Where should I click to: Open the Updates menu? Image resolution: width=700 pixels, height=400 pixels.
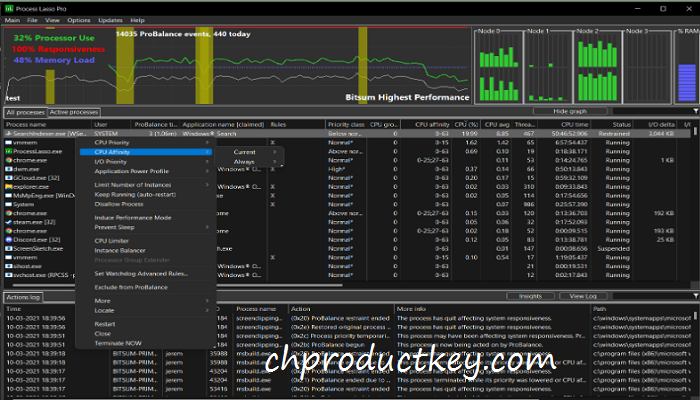click(110, 20)
